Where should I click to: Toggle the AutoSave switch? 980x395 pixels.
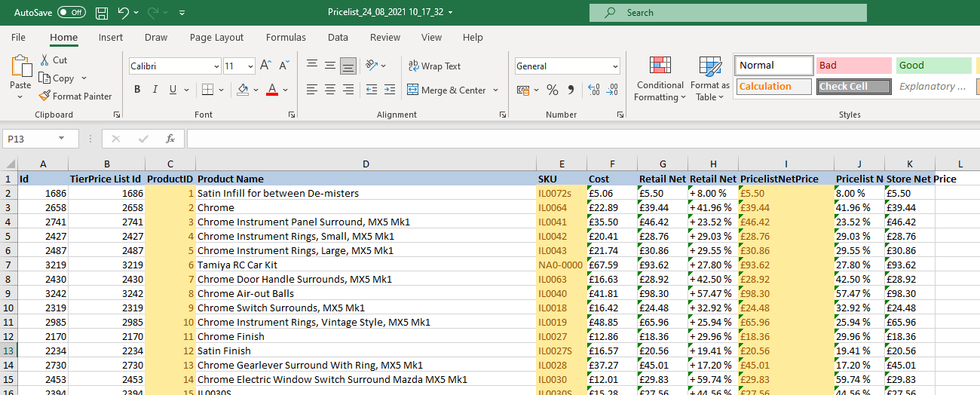click(x=72, y=13)
